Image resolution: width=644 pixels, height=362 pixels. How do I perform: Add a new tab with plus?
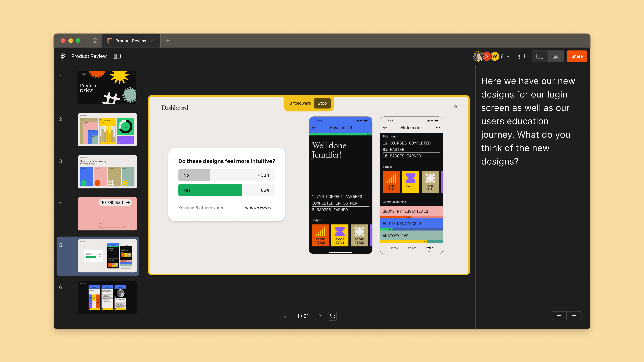(x=168, y=41)
